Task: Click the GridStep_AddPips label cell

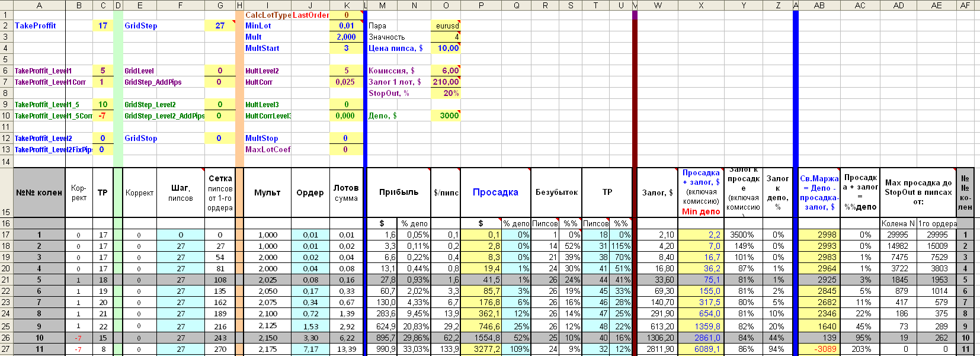Action: click(164, 82)
